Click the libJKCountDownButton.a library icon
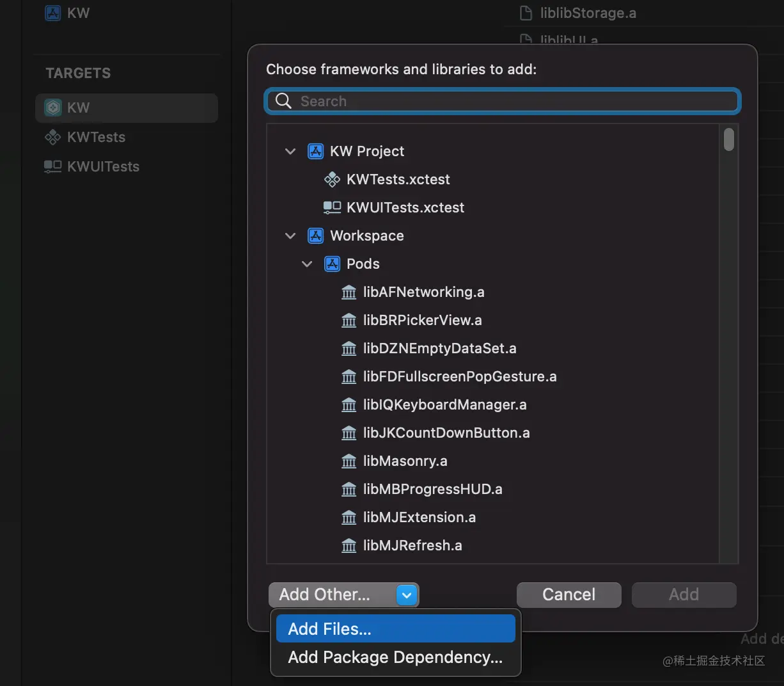 pos(349,433)
